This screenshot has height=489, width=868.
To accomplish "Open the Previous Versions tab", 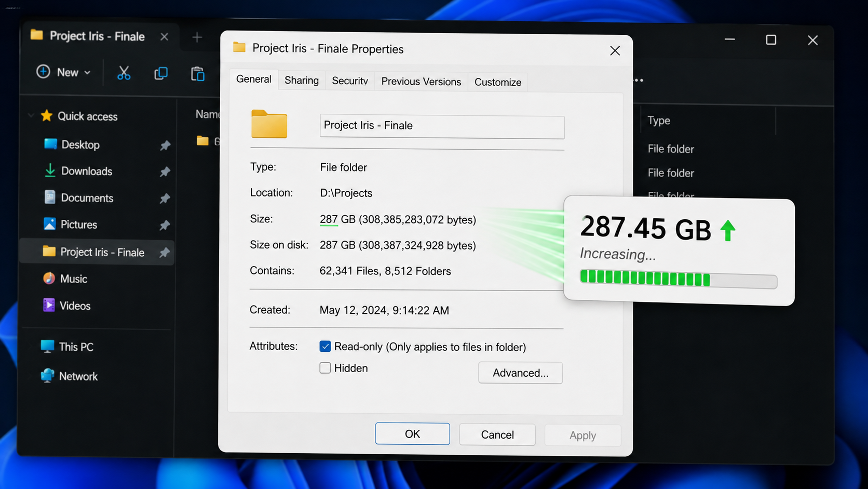I will click(x=421, y=82).
